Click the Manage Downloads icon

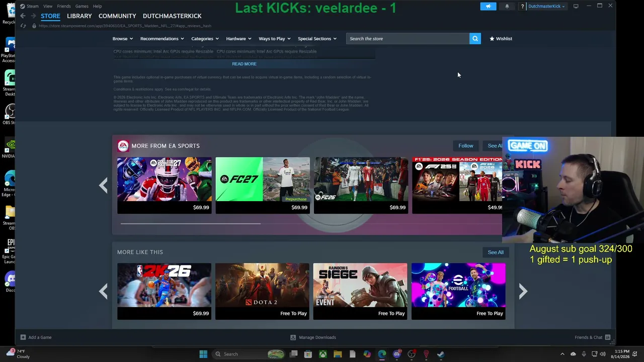(293, 337)
